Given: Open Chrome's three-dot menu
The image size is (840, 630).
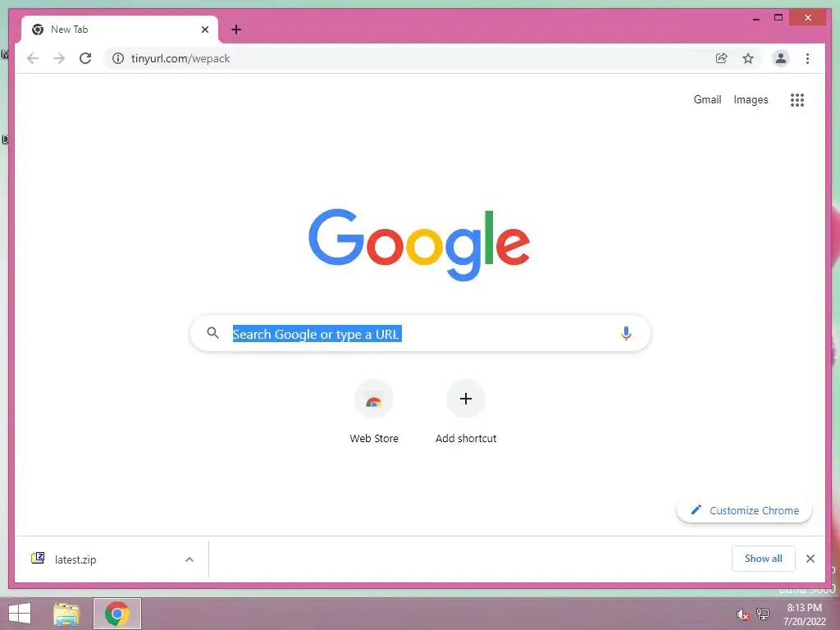Looking at the screenshot, I should [x=807, y=58].
